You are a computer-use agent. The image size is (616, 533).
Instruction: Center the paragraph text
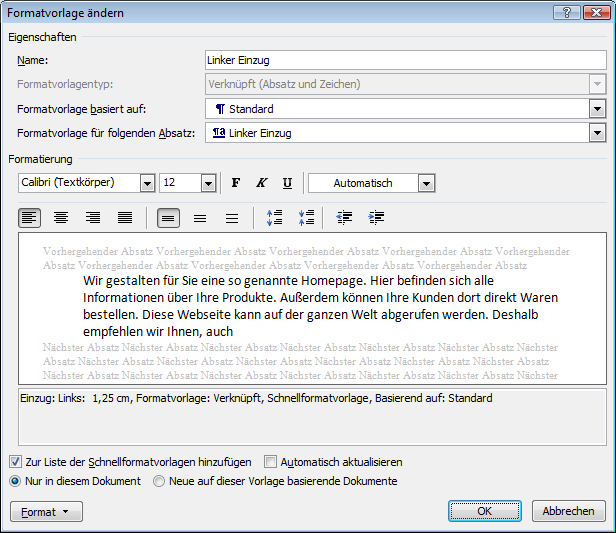tap(61, 218)
